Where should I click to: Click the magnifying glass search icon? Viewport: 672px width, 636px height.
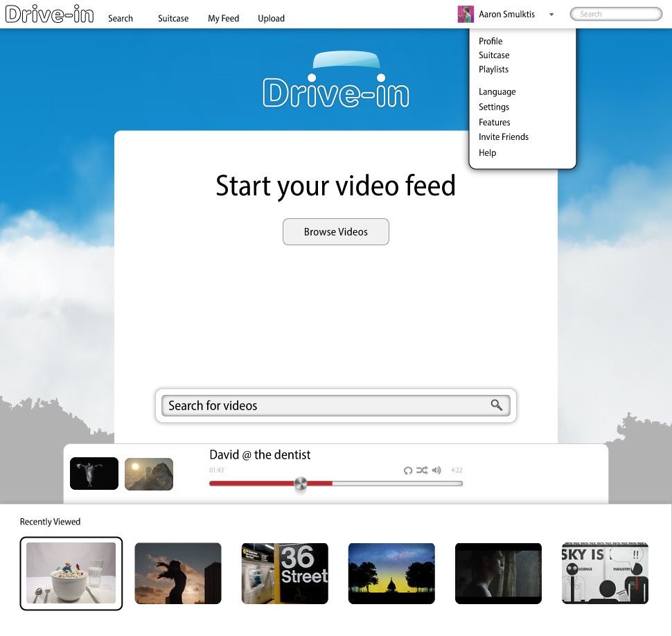pyautogui.click(x=496, y=405)
